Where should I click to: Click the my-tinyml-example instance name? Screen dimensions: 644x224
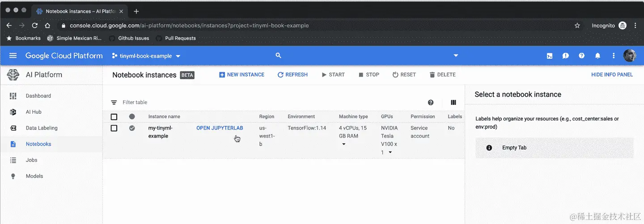point(161,132)
